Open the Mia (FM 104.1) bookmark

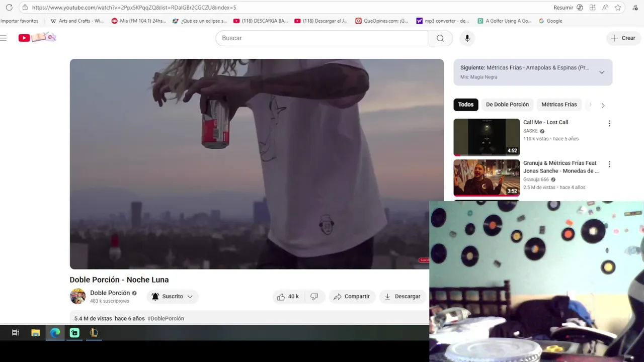pos(138,21)
